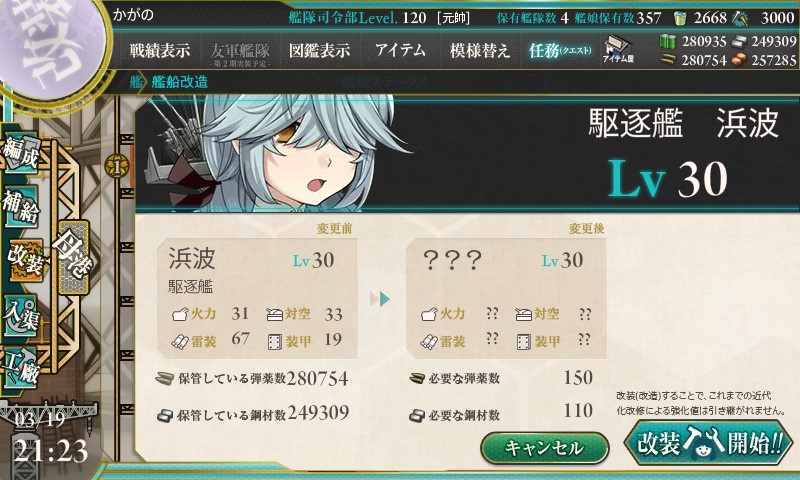800x480 pixels.
Task: Click the ??? post-remodel stats card
Action: coord(506,298)
